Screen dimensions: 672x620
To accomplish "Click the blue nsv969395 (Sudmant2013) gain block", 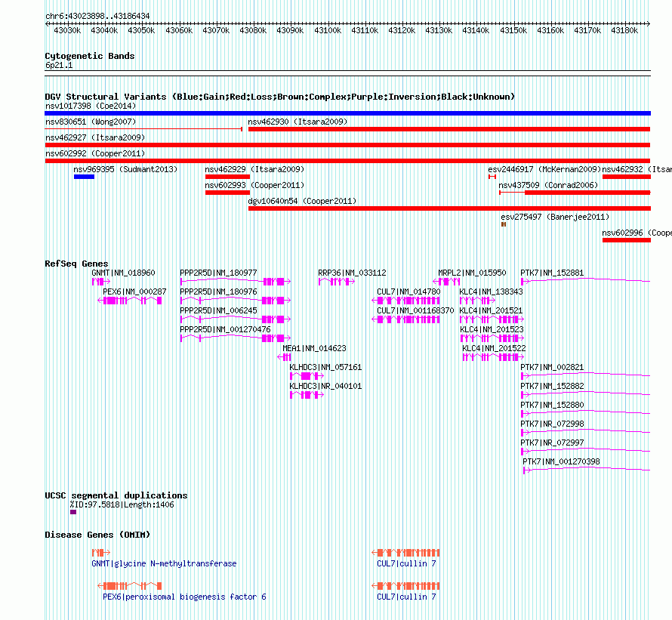I will pos(84,177).
